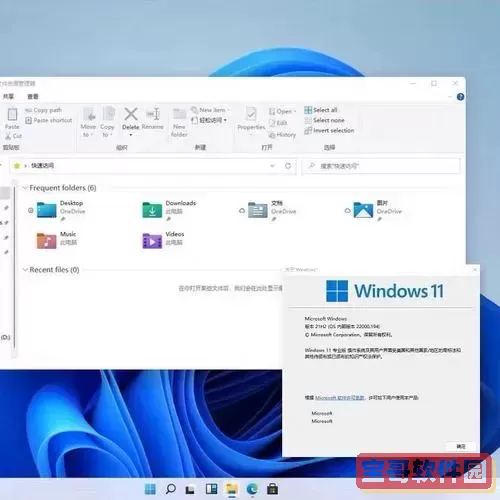Open the Move to dropdown
The image size is (500, 500).
[88, 122]
